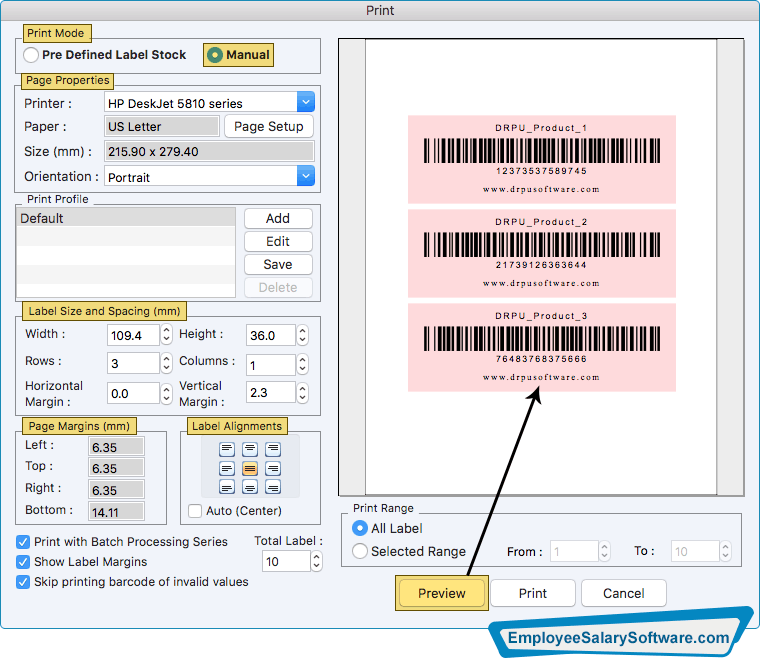Image resolution: width=760 pixels, height=658 pixels.
Task: Select the top-right label alignment icon
Action: pyautogui.click(x=273, y=450)
